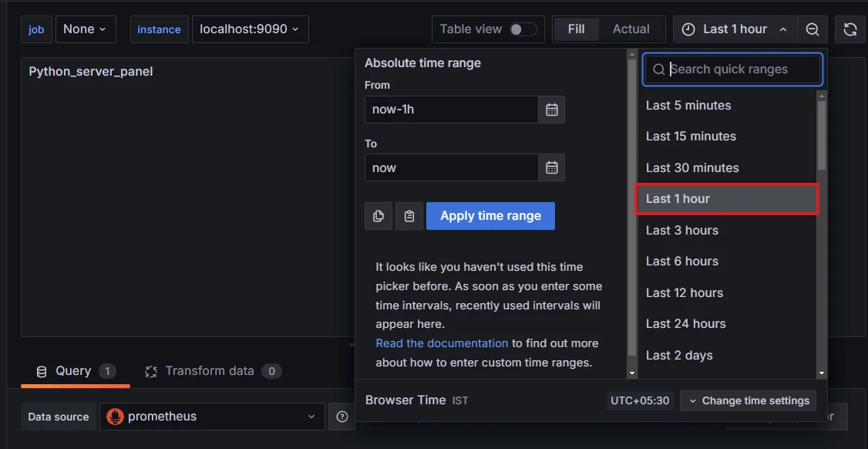Click the Prometheus flame logo

pos(115,417)
